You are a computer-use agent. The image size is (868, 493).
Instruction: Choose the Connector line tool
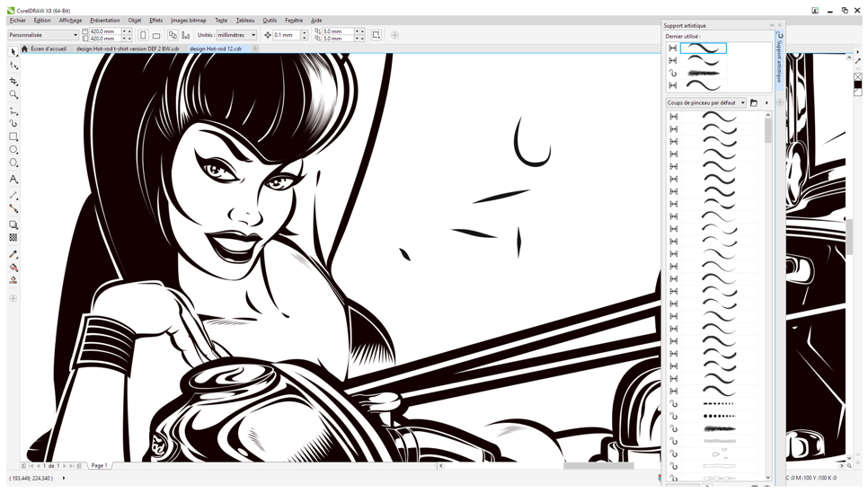pos(13,208)
